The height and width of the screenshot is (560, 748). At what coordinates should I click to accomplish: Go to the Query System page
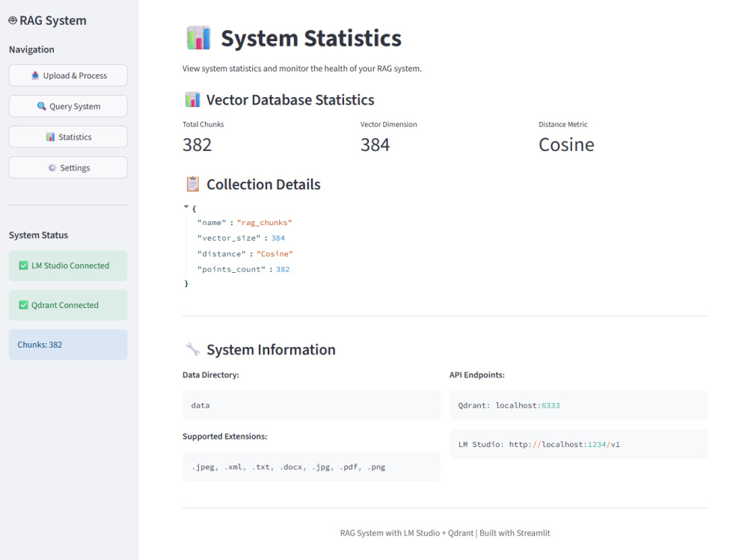pos(68,106)
